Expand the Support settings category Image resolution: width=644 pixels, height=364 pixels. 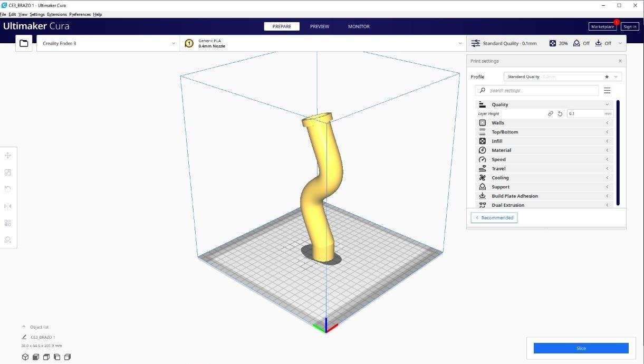coord(544,187)
